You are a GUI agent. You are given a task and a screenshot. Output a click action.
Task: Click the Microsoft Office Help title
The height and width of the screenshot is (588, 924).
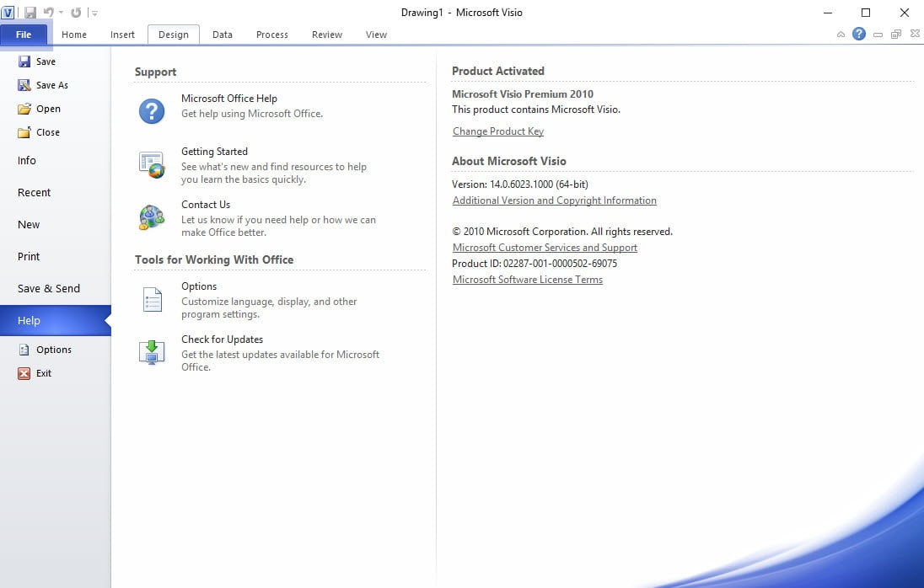229,99
